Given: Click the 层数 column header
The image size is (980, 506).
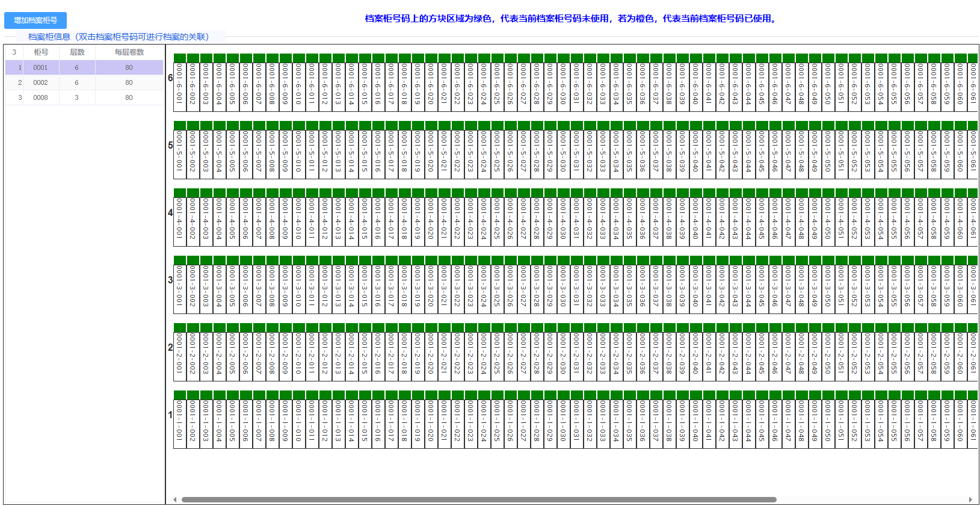Looking at the screenshot, I should (77, 52).
